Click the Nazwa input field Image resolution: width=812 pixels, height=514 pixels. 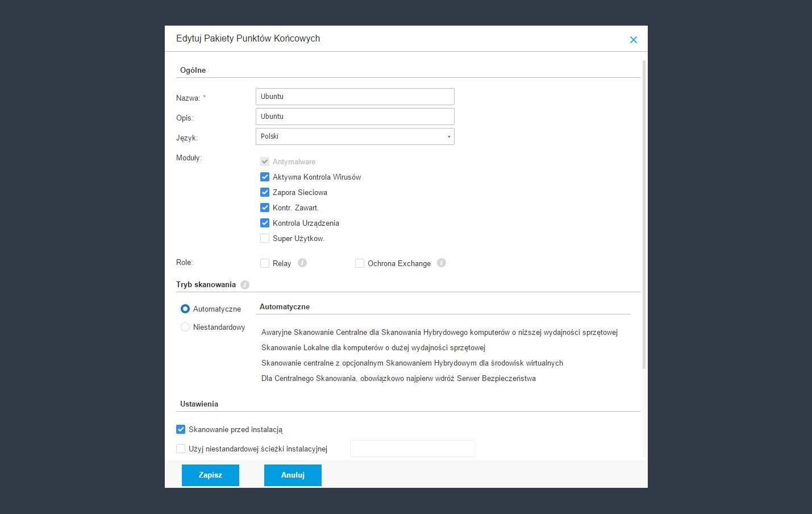(x=355, y=97)
